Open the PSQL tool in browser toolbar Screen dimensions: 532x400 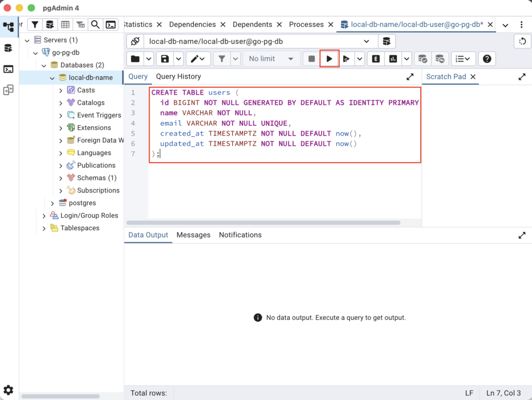click(x=110, y=24)
